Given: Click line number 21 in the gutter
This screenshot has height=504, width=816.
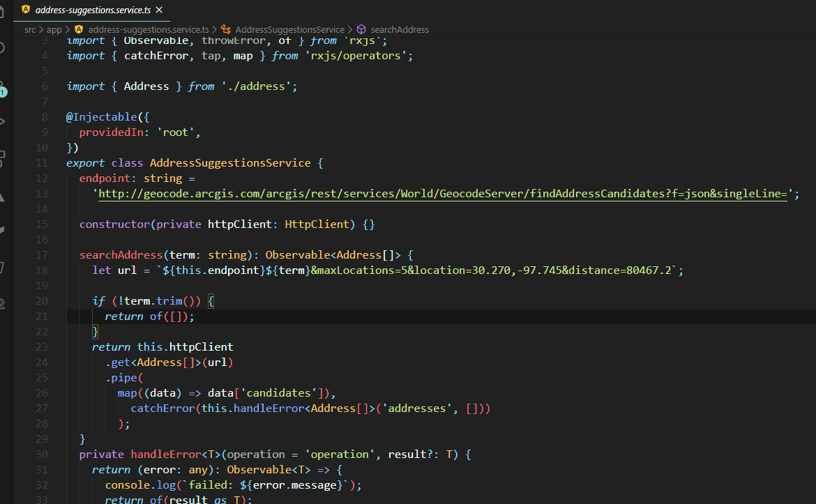Looking at the screenshot, I should coord(42,316).
